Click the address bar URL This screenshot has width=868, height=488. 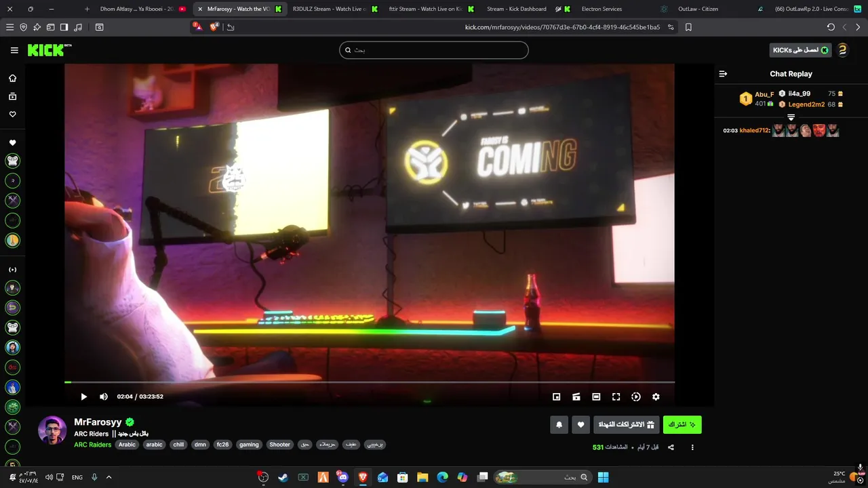click(562, 27)
